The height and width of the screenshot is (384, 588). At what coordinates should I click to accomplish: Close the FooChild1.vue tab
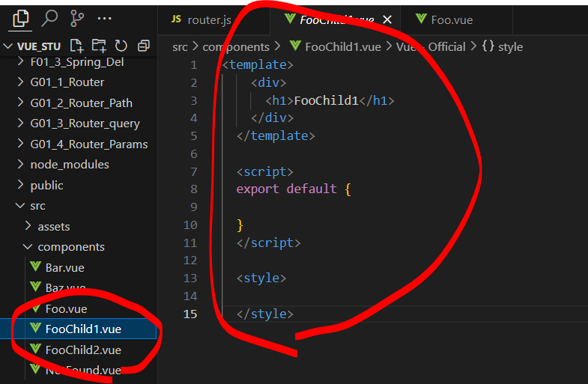coord(387,19)
